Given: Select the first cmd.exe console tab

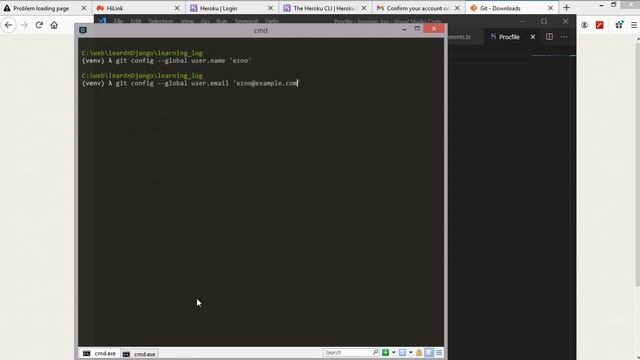Looking at the screenshot, I should coord(100,353).
